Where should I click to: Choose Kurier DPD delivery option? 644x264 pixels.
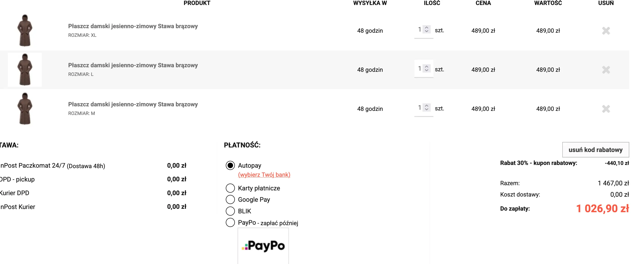click(x=15, y=193)
